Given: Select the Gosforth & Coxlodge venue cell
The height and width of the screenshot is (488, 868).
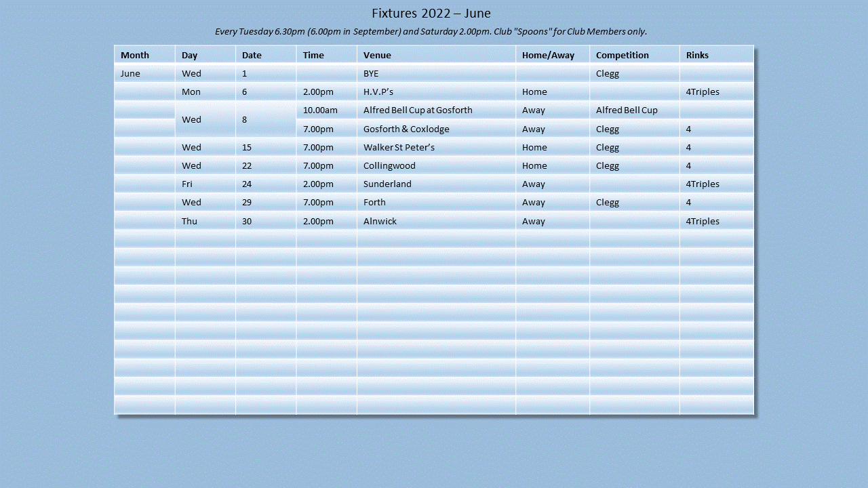Looking at the screenshot, I should click(x=406, y=129).
